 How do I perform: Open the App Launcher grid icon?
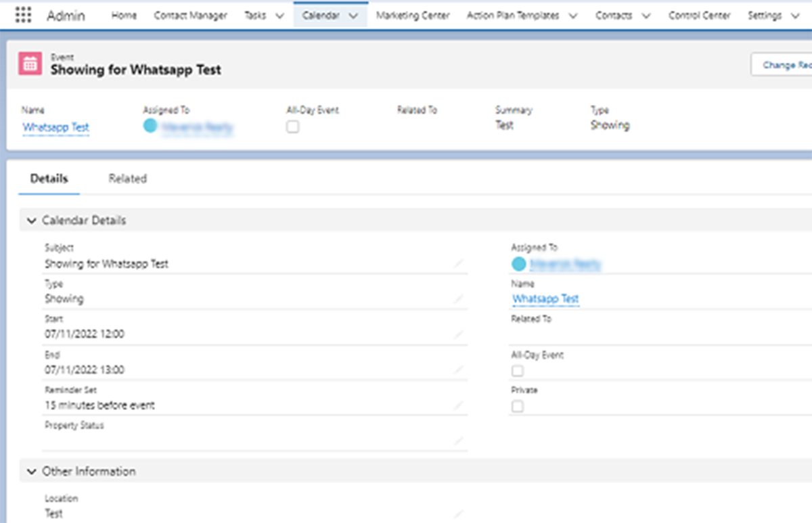point(22,15)
